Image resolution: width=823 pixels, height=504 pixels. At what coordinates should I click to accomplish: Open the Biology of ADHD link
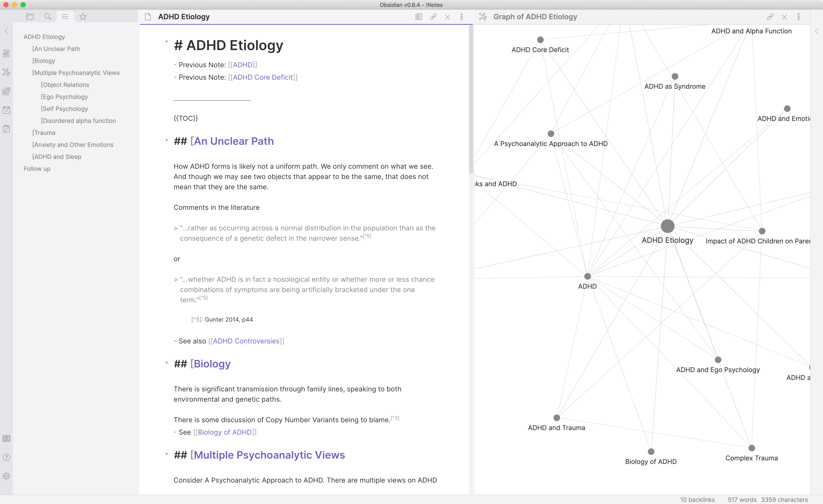(x=224, y=432)
